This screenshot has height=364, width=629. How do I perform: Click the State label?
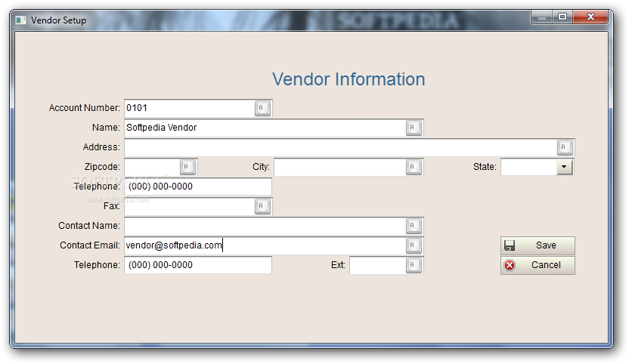pos(485,167)
